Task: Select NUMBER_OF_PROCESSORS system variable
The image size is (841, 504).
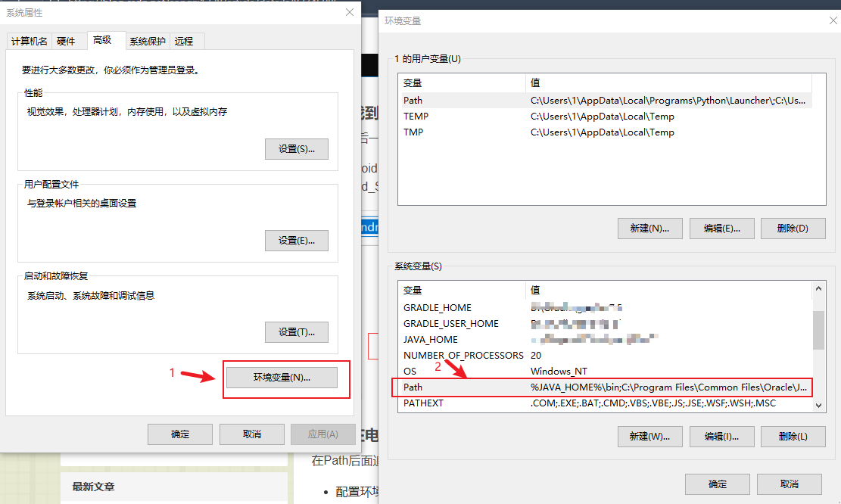Action: [607, 356]
